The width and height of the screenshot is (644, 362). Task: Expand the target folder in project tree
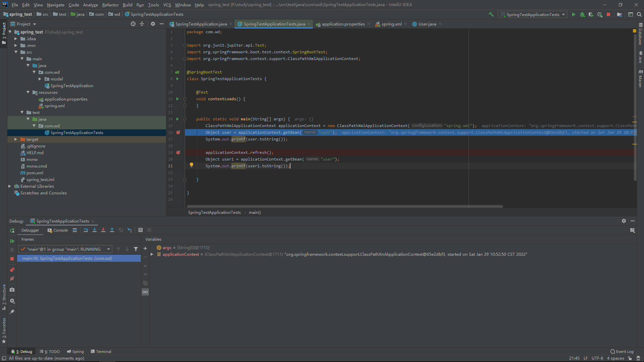pos(16,139)
